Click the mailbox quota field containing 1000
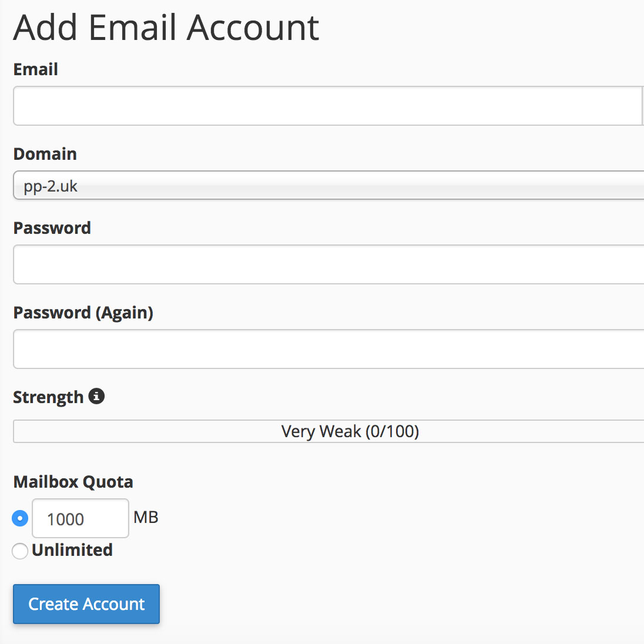Image resolution: width=644 pixels, height=644 pixels. [x=80, y=518]
